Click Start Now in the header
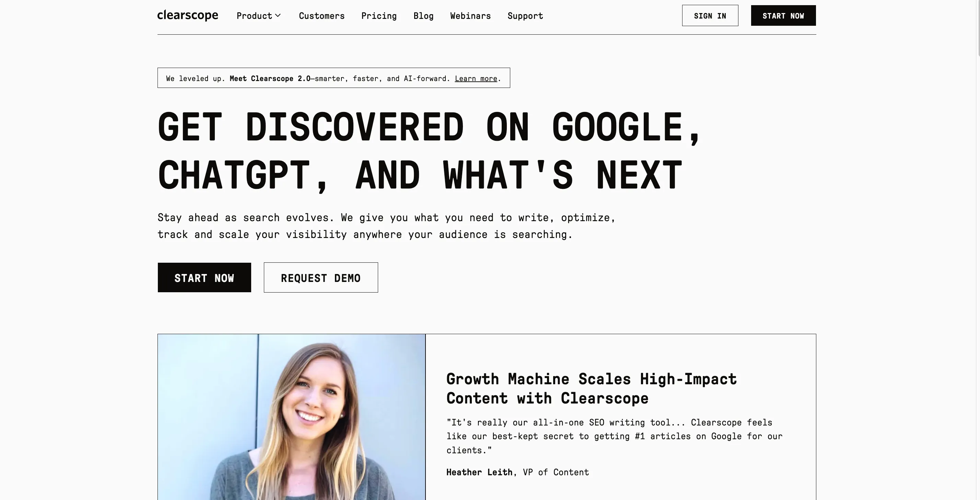Screen dimensions: 980x500 (783, 15)
